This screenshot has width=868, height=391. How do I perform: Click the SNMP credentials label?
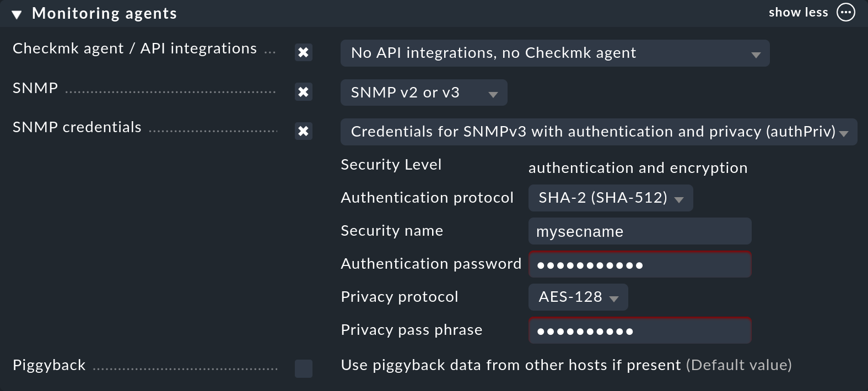77,127
